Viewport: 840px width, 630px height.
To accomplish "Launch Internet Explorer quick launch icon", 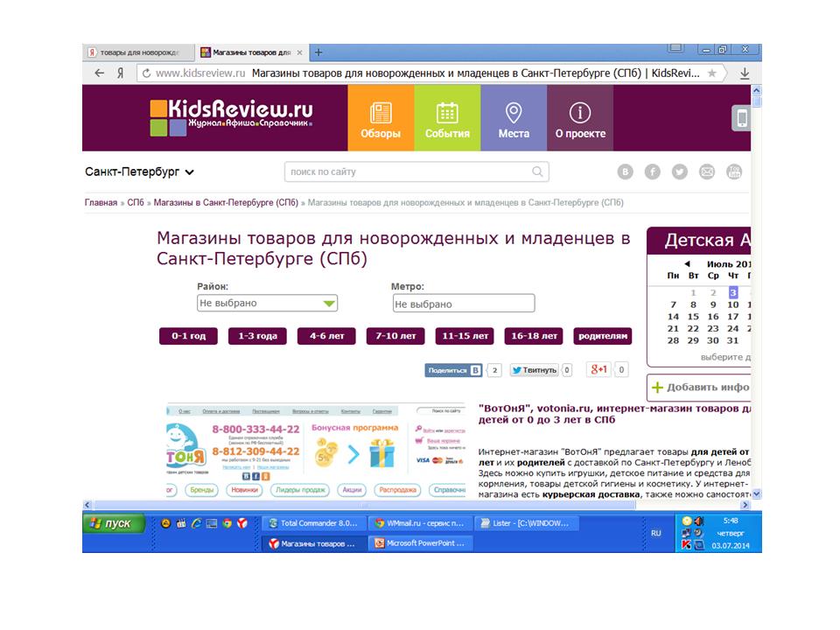I will tap(197, 523).
